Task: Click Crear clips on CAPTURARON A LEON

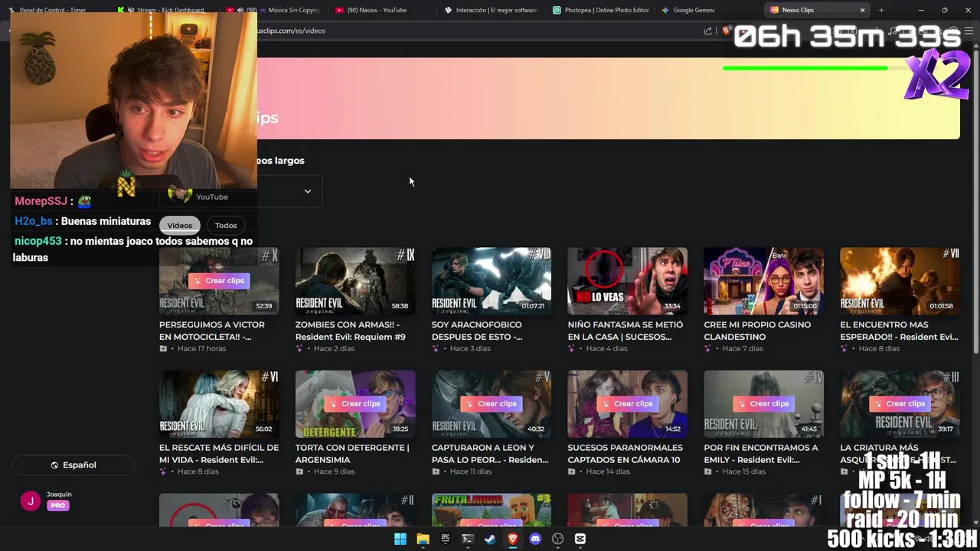Action: point(492,404)
